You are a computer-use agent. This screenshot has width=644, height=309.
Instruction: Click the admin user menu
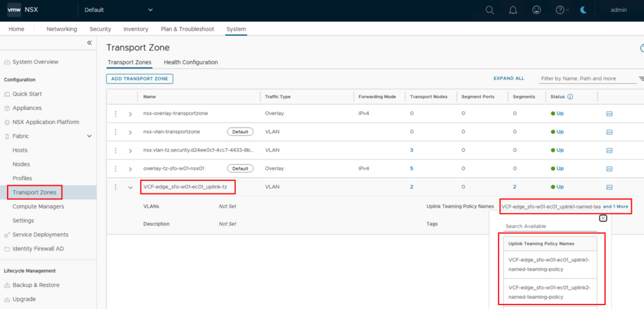619,10
